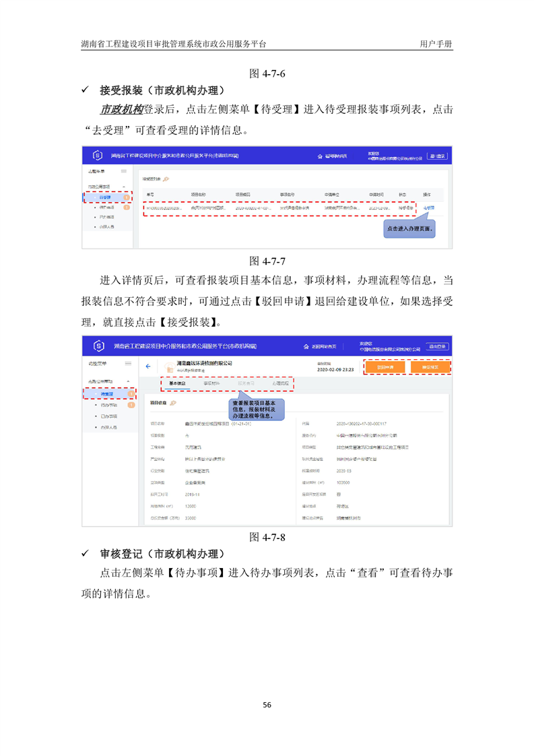Click company name 湖南鑫远环境检测有限公司

[204, 363]
